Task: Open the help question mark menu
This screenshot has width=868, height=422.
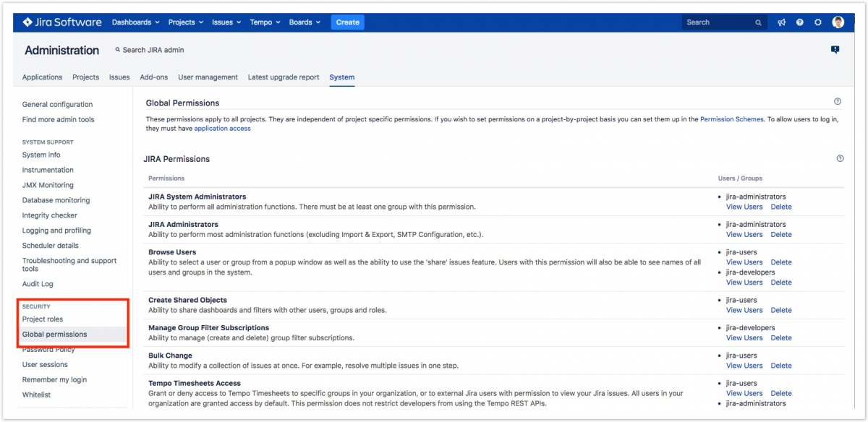Action: coord(800,22)
